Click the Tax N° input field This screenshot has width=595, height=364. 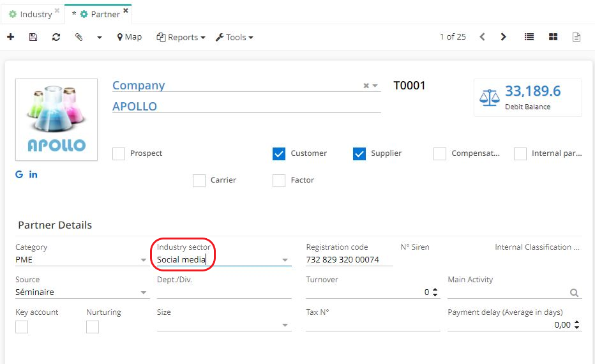tap(373, 325)
